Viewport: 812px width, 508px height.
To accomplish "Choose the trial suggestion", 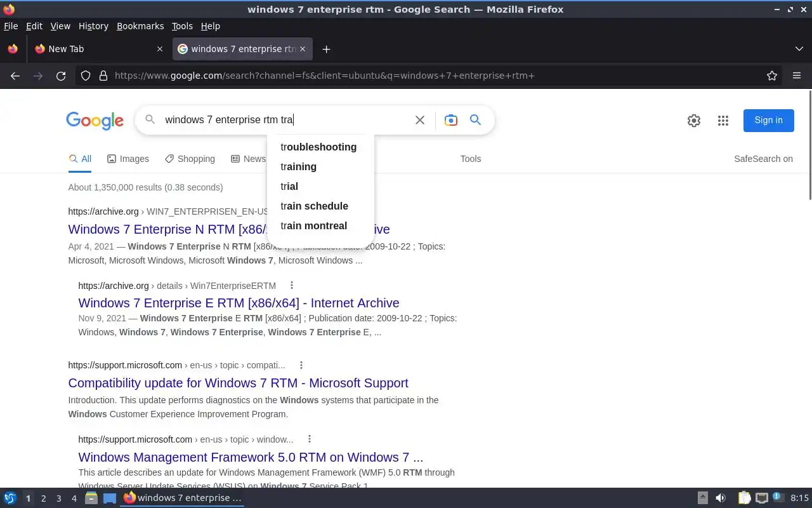I will pyautogui.click(x=320, y=186).
